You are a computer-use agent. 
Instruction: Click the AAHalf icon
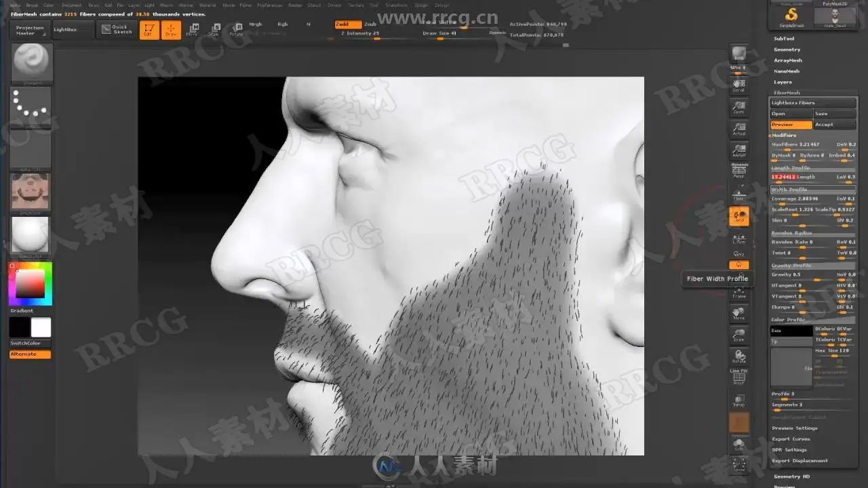pos(738,150)
